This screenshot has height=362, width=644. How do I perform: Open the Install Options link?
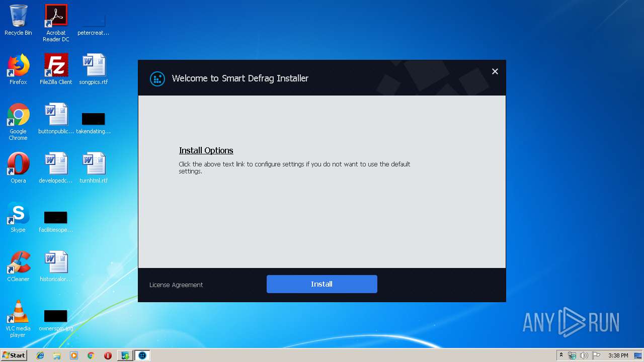[206, 150]
